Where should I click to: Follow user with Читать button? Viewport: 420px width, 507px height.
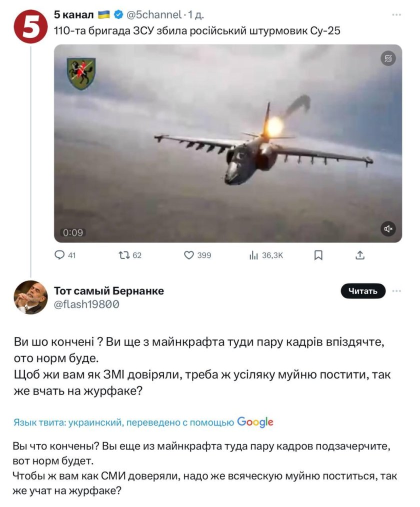[x=363, y=291]
